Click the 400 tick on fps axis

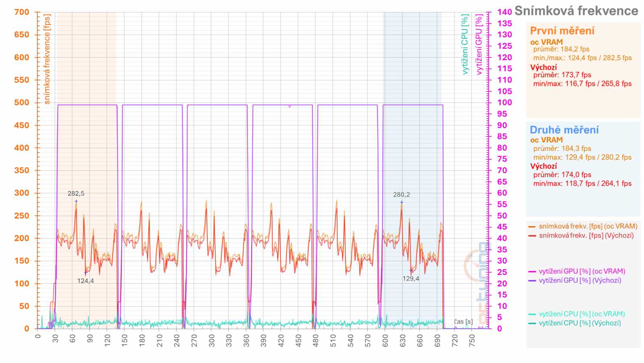pos(22,148)
